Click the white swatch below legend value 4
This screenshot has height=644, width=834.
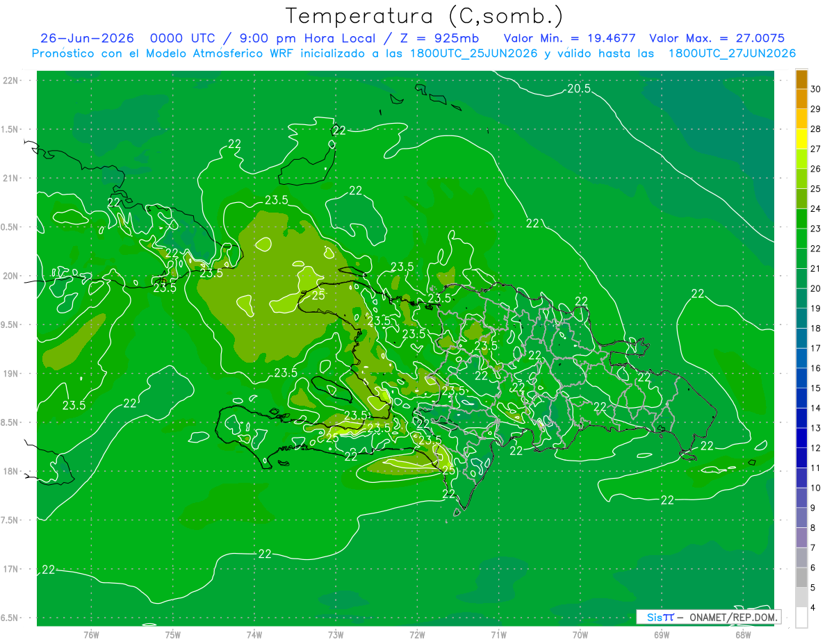point(801,618)
